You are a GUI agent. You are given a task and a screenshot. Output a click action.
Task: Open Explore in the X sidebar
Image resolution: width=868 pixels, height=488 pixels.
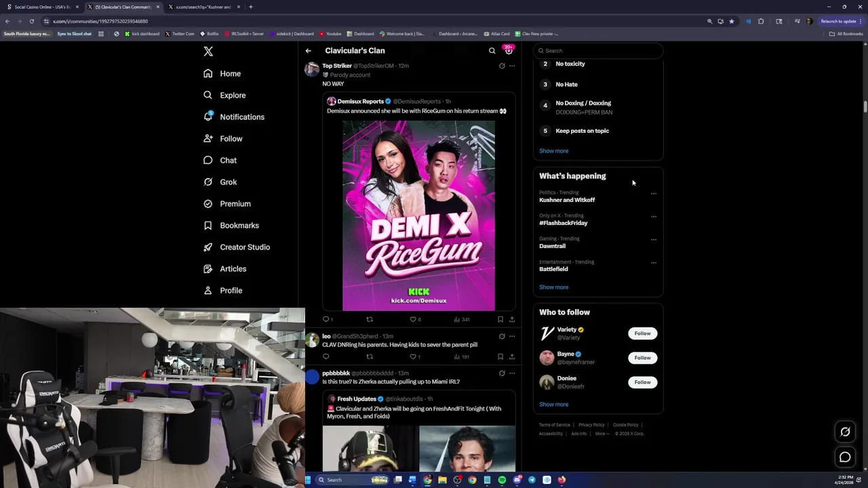224,95
